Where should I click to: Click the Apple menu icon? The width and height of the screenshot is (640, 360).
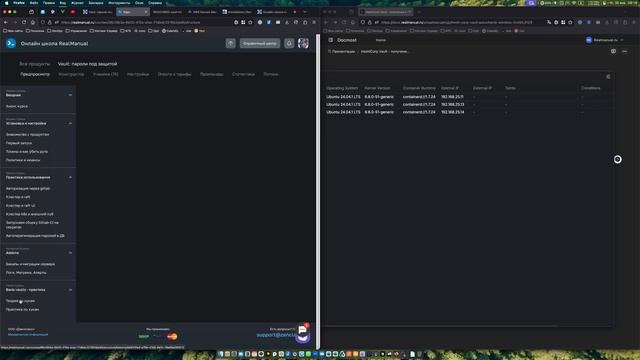click(x=6, y=3)
